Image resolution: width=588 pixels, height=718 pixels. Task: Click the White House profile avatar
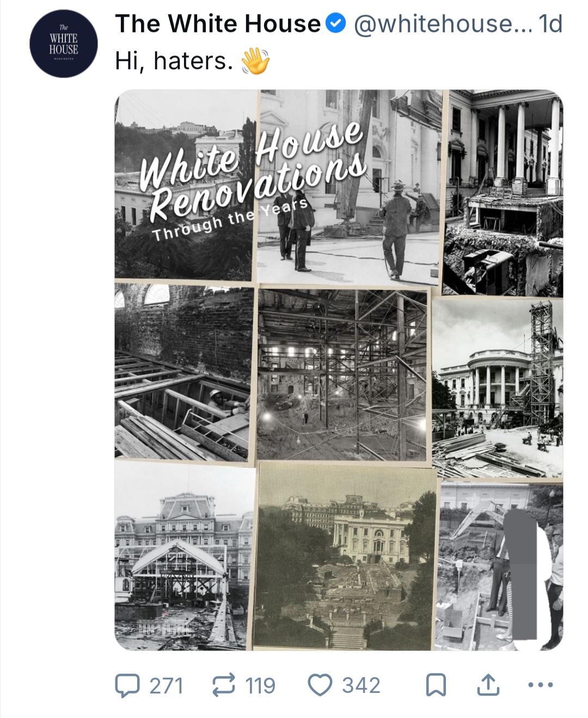64,44
